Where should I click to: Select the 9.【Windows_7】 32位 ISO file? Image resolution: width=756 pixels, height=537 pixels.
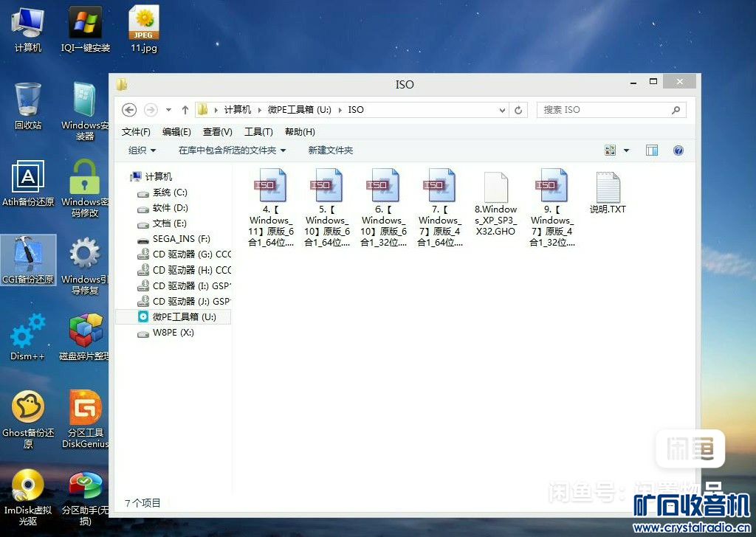pyautogui.click(x=552, y=208)
